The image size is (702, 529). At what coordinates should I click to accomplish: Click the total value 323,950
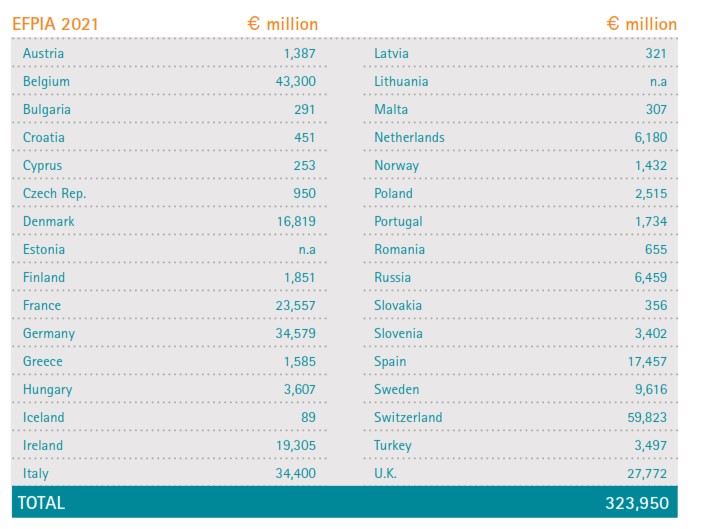click(x=637, y=503)
